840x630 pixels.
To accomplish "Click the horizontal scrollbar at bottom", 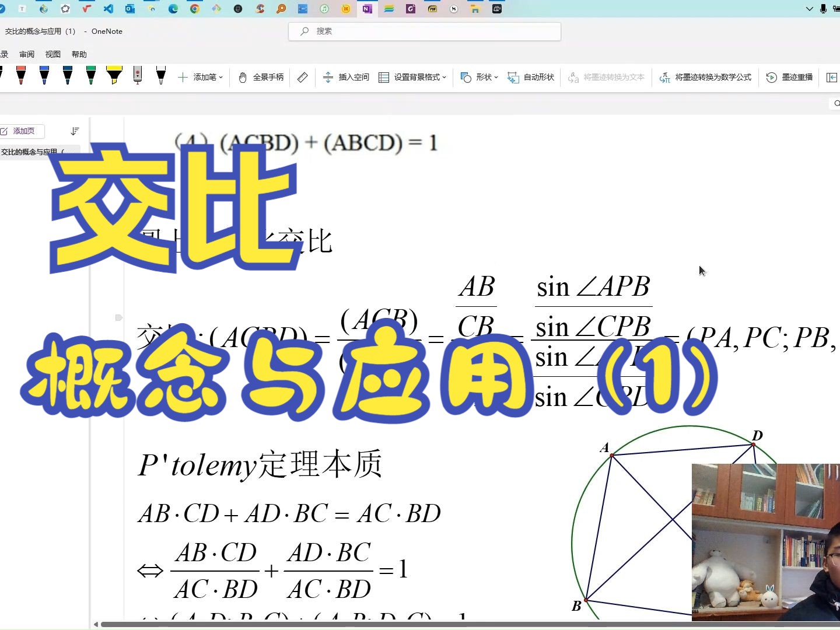I will [470, 624].
